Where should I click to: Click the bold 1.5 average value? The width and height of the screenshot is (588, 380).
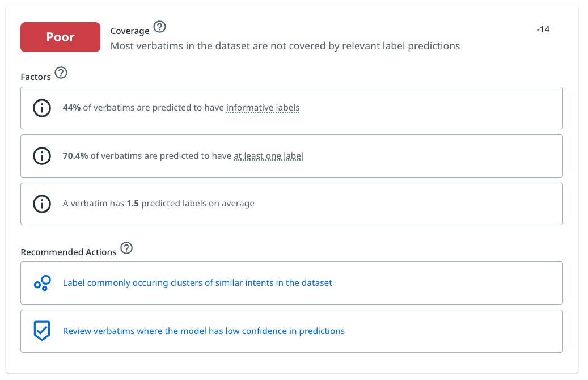click(x=132, y=204)
